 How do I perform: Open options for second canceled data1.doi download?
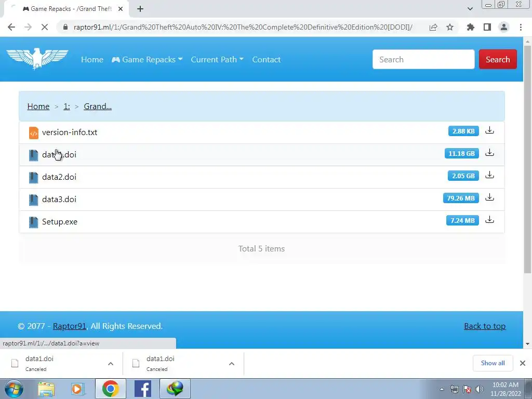tap(232, 364)
